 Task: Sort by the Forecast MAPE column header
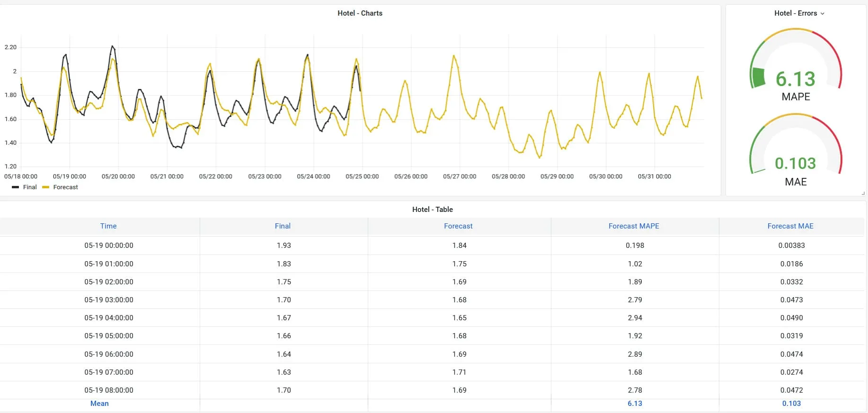pyautogui.click(x=634, y=226)
